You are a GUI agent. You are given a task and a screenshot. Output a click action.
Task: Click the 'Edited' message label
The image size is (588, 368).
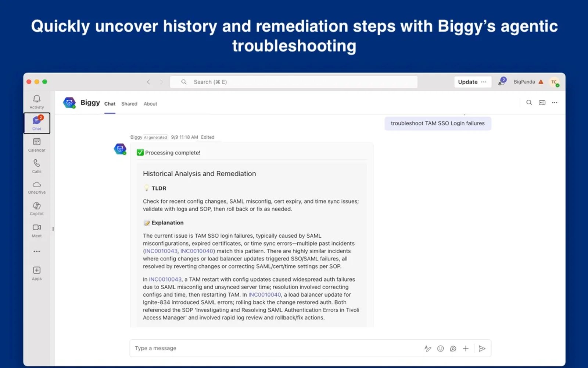208,137
